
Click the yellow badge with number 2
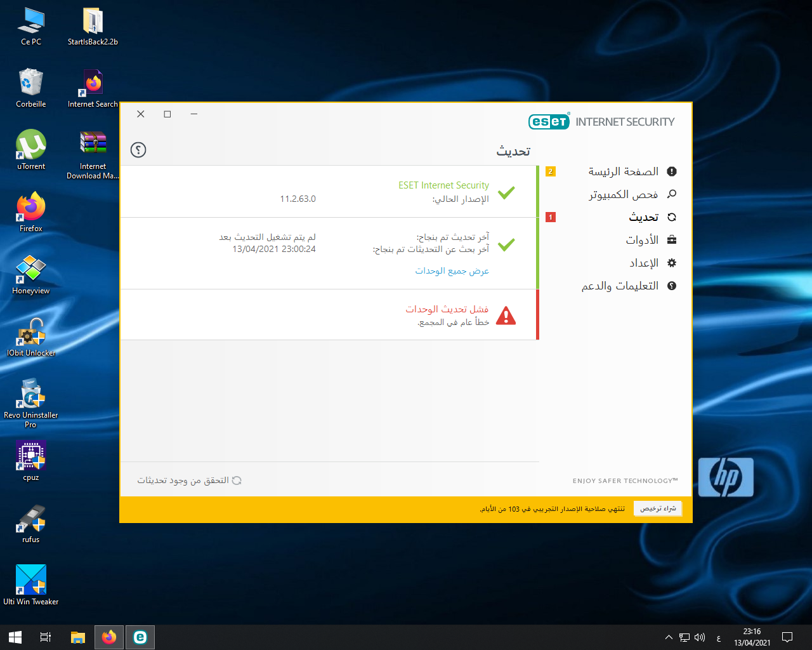(551, 171)
